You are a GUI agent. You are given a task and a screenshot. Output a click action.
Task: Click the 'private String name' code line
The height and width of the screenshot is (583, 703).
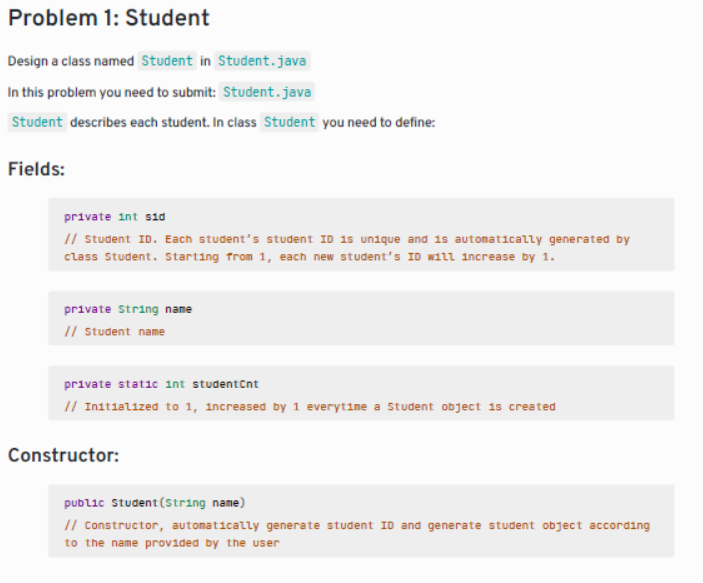(128, 309)
